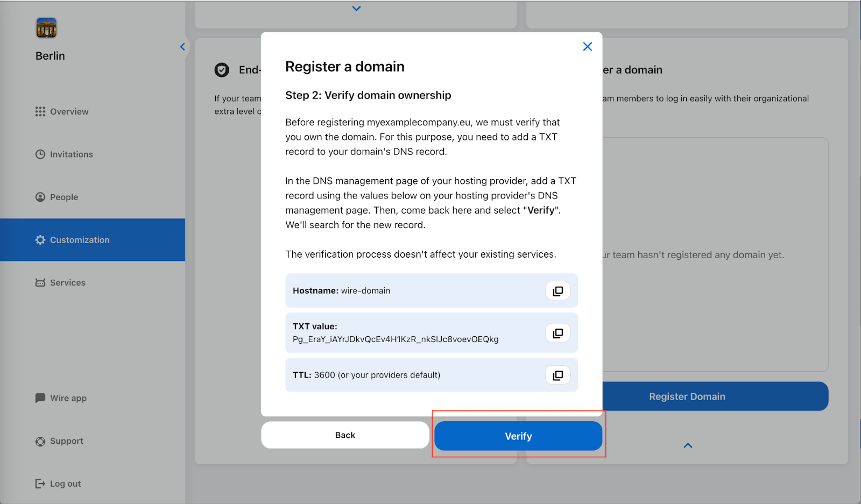Go back with the Back button
861x504 pixels.
345,435
